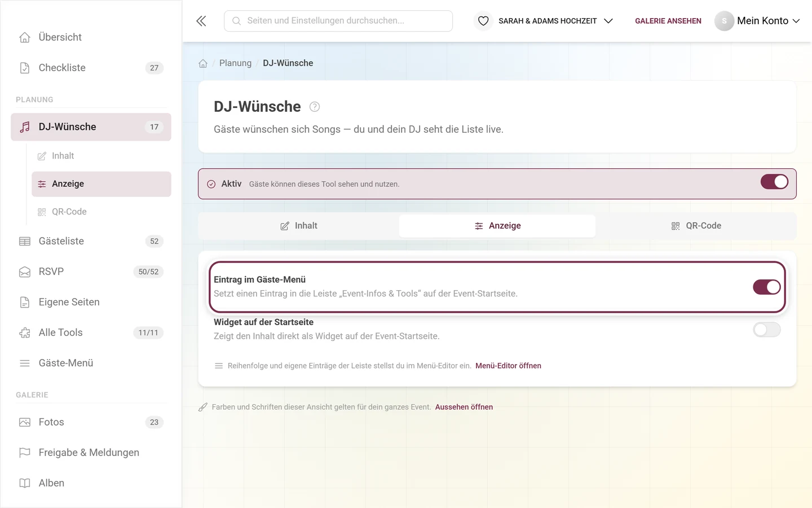Click the Freigabe & Meldungen flag icon
Viewport: 812px width, 508px height.
[25, 453]
